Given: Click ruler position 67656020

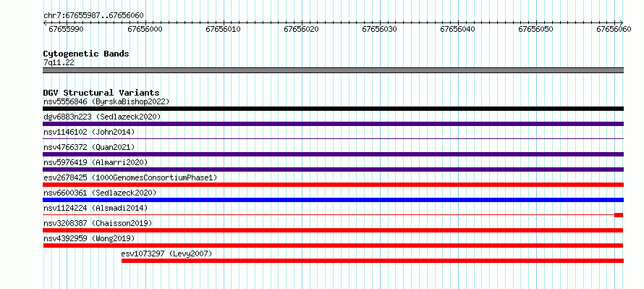Looking at the screenshot, I should (x=302, y=29).
